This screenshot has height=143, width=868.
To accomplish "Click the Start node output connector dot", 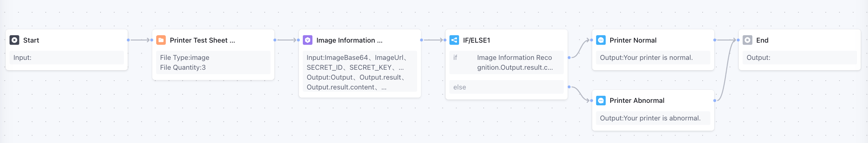I will point(128,40).
